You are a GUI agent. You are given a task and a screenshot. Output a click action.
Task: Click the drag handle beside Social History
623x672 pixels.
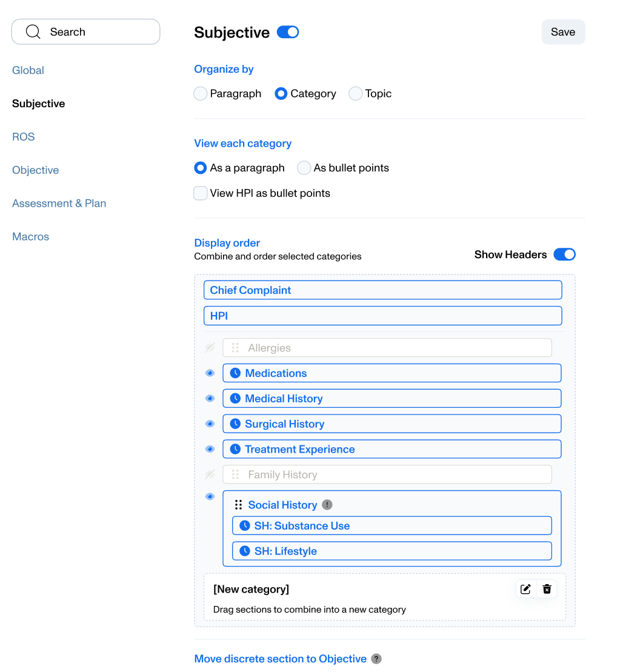[x=238, y=504]
